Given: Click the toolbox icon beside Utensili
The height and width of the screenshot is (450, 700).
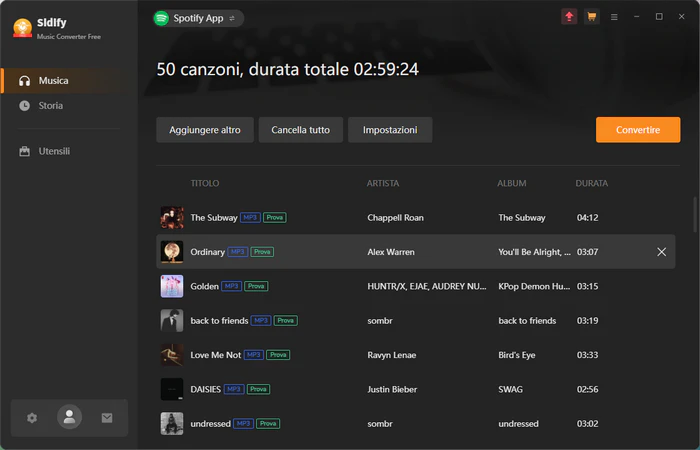Looking at the screenshot, I should [25, 151].
